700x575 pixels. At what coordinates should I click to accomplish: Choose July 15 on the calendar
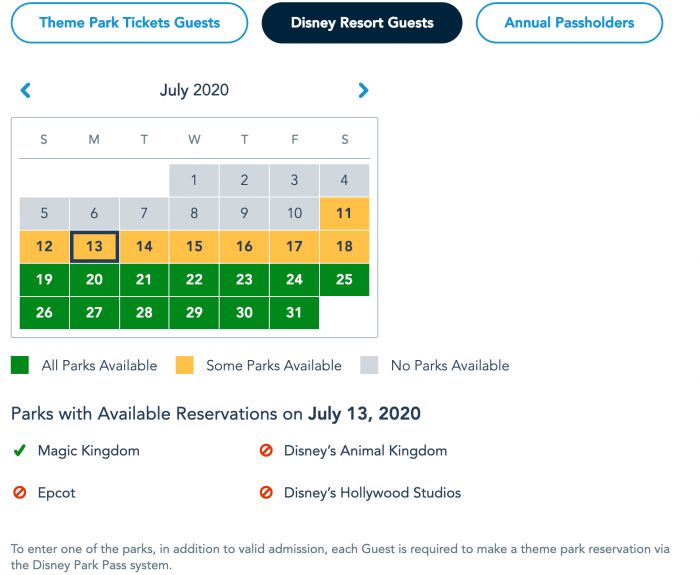pyautogui.click(x=194, y=247)
